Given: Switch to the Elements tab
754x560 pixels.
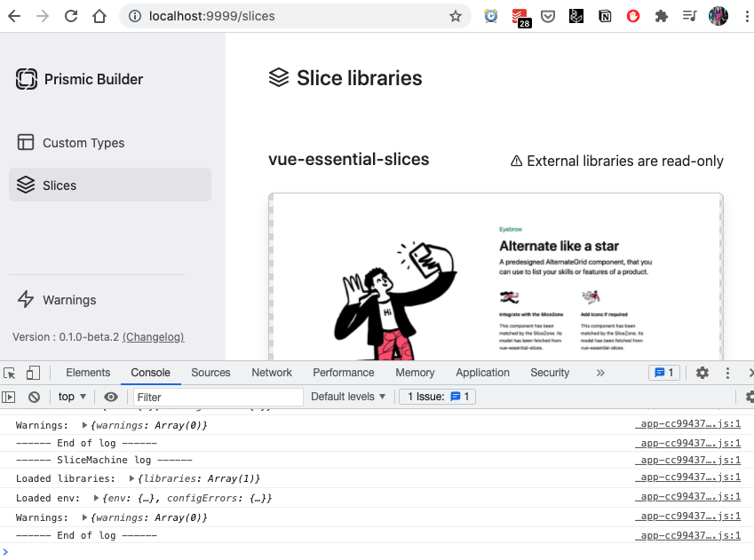Looking at the screenshot, I should click(x=88, y=373).
